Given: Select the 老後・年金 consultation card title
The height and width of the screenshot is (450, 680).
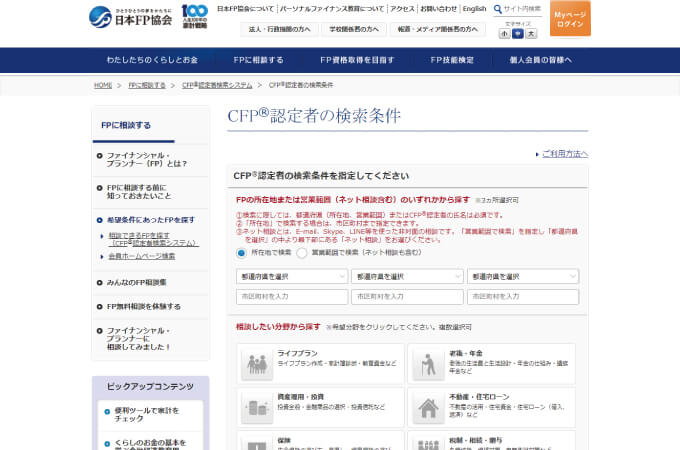Looking at the screenshot, I should click(466, 354).
